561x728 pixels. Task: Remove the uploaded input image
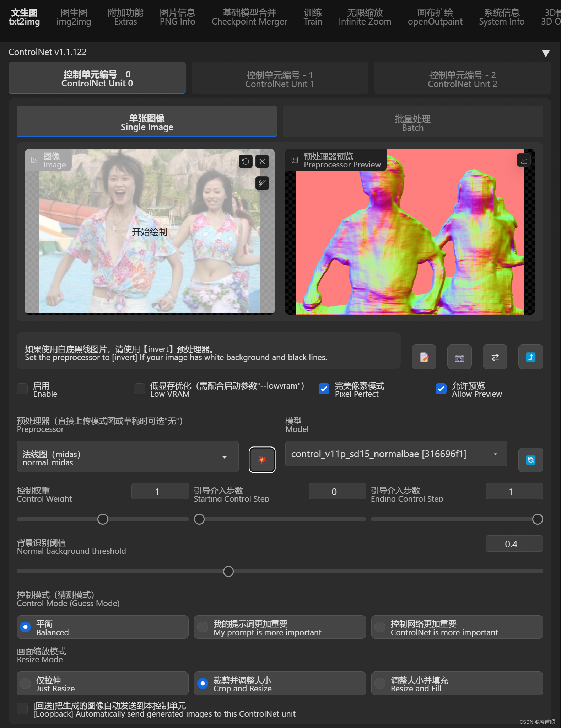click(262, 161)
